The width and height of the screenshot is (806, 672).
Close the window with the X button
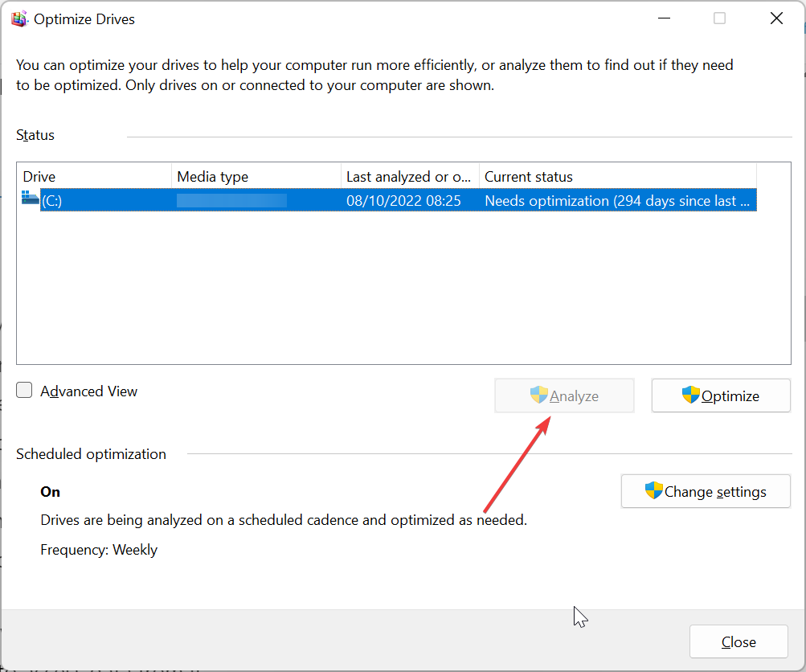(x=776, y=18)
